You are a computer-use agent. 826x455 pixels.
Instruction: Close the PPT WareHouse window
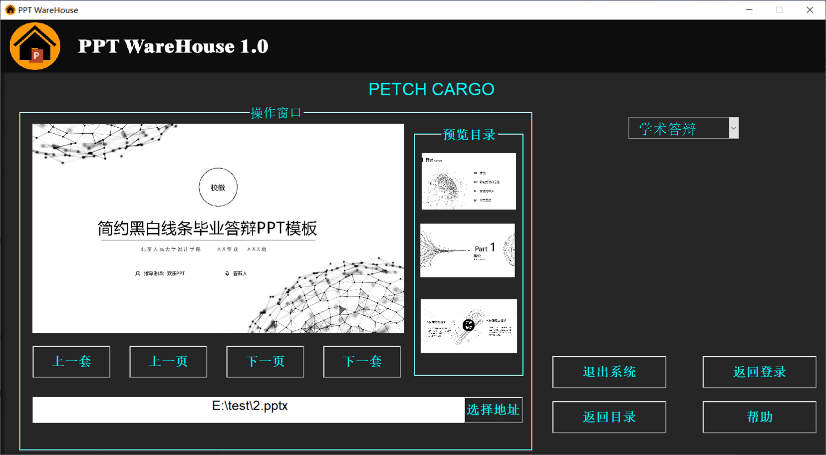[809, 9]
